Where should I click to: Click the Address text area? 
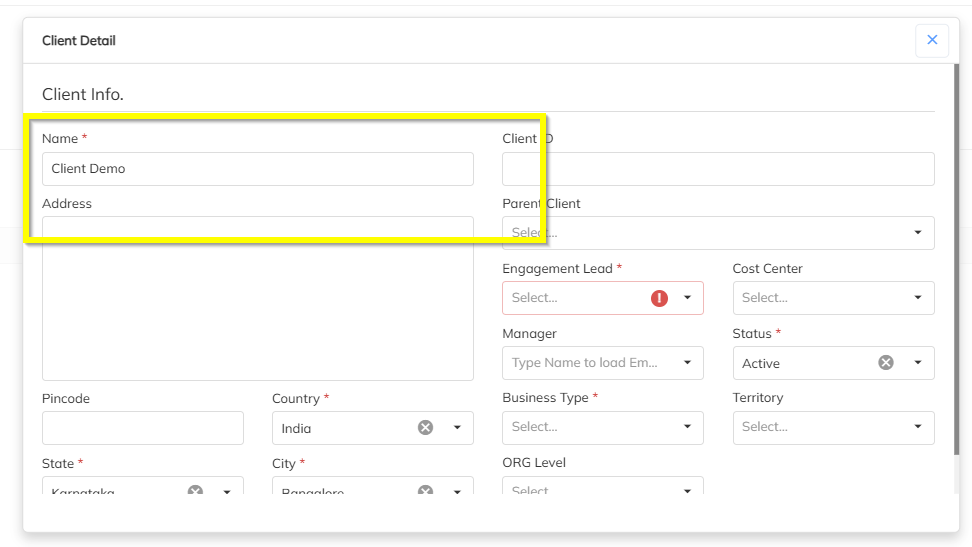point(257,310)
